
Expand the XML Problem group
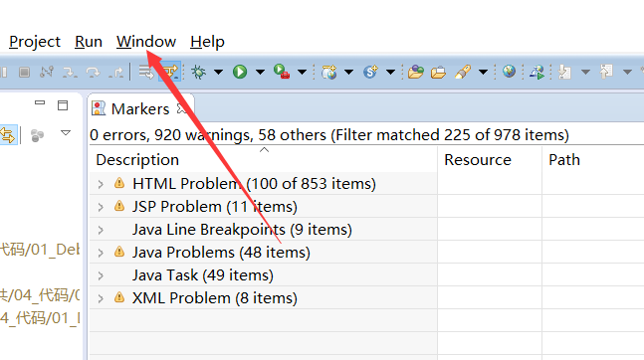coord(101,298)
